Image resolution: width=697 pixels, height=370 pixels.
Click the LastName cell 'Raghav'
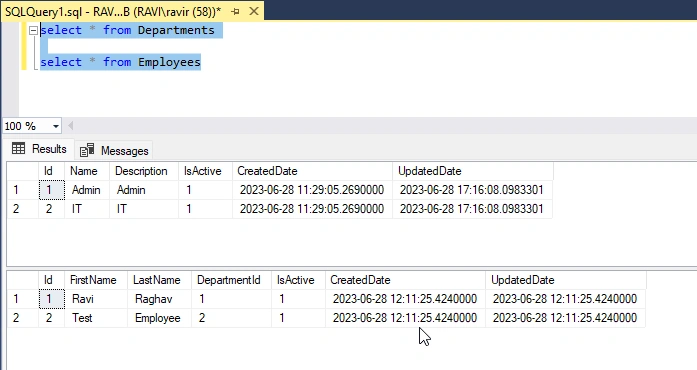(160, 299)
